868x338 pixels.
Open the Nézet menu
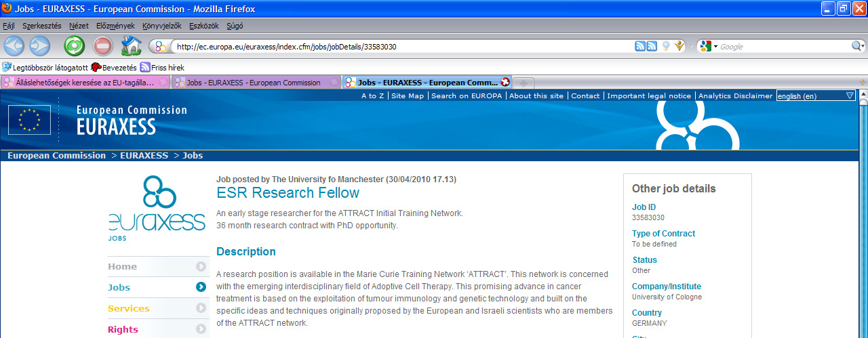(x=79, y=26)
